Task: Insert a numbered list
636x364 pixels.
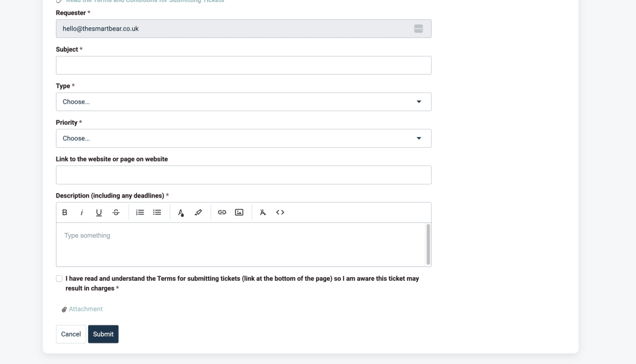Action: pos(140,212)
